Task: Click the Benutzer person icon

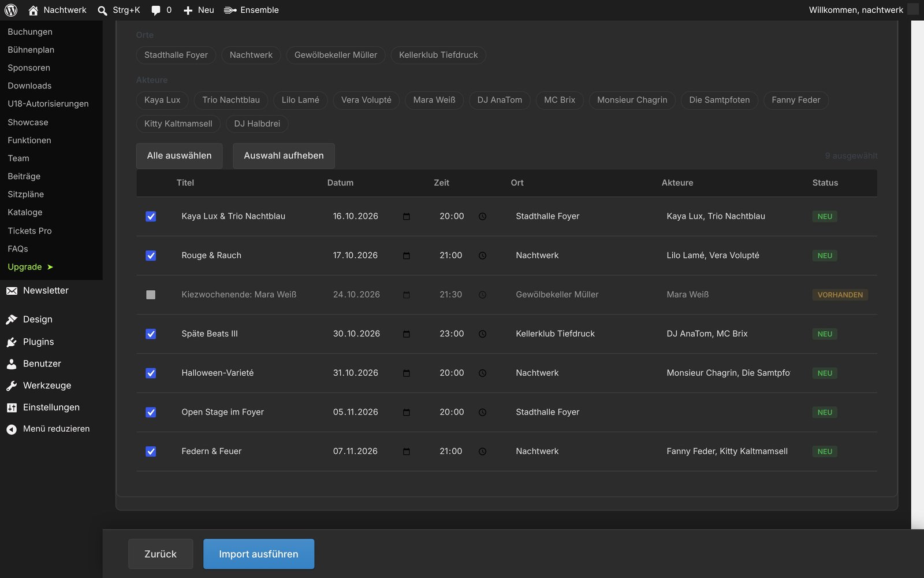Action: pos(12,364)
